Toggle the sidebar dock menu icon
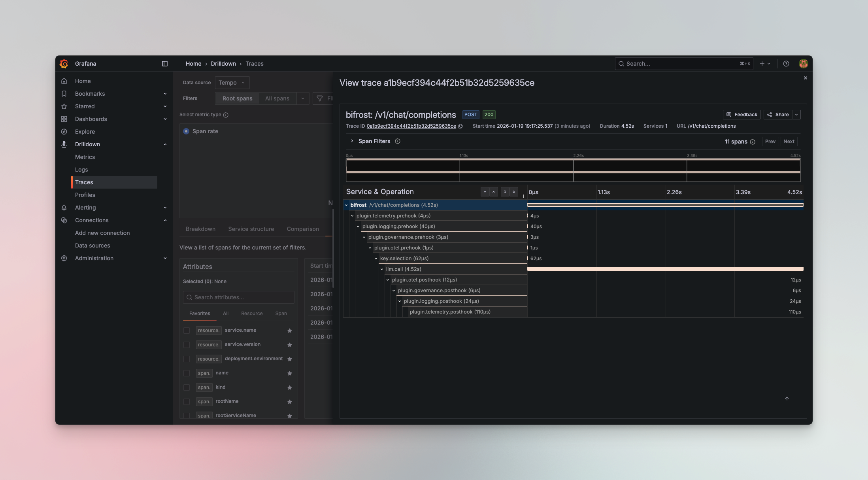 pyautogui.click(x=165, y=64)
